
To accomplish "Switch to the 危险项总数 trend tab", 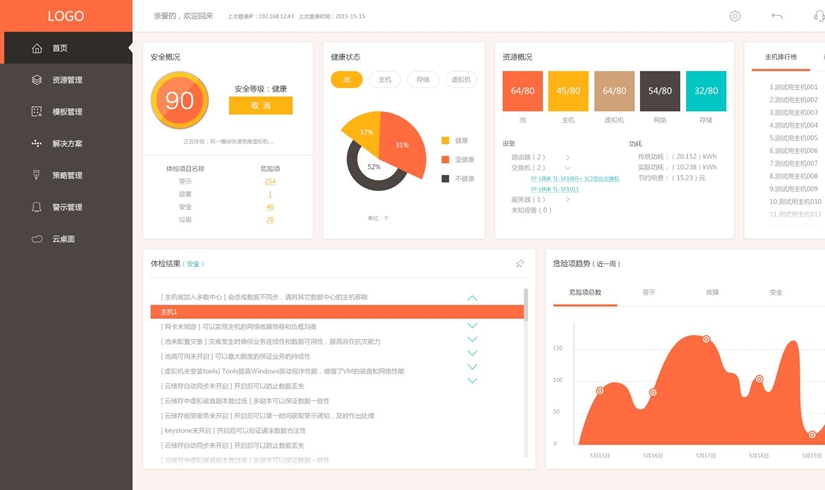I will coord(585,293).
